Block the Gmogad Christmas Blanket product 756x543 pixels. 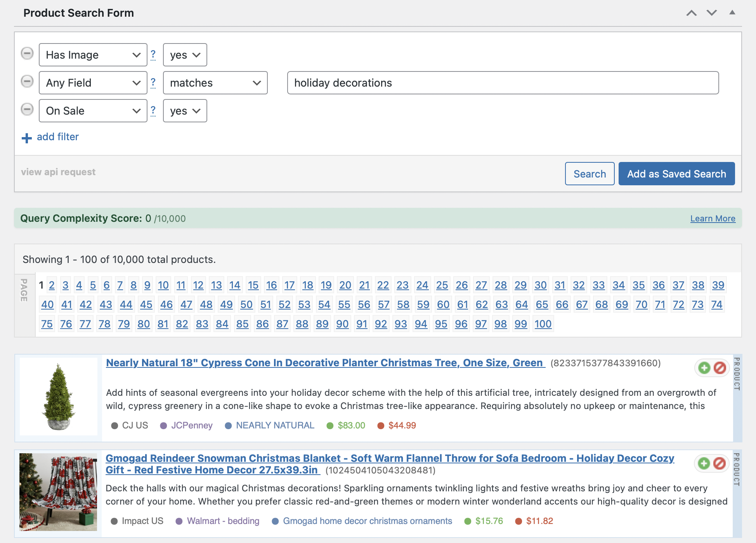pyautogui.click(x=720, y=463)
